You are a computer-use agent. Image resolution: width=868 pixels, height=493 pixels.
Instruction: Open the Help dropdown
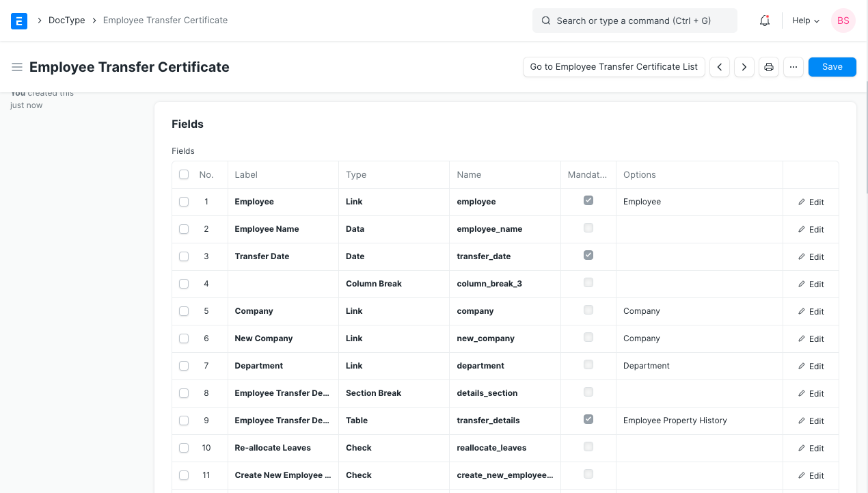click(x=805, y=21)
